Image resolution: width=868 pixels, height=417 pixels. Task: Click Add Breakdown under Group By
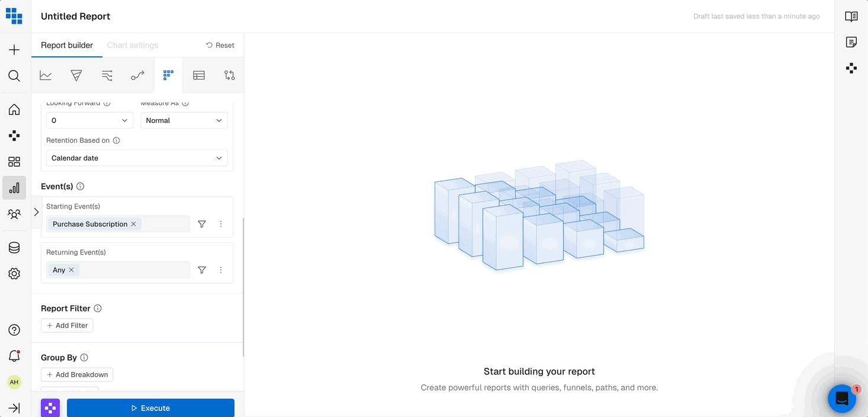coord(77,374)
